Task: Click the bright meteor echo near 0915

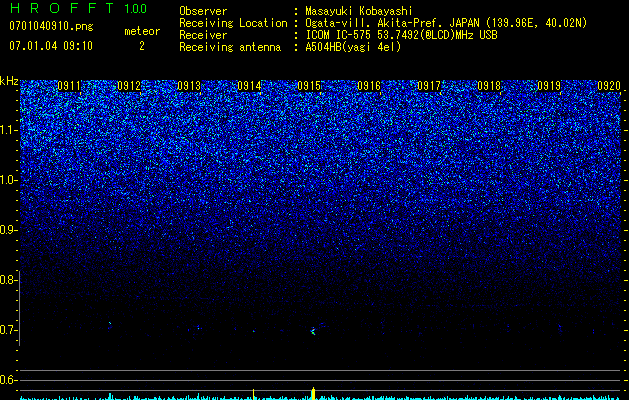Action: coord(313,331)
